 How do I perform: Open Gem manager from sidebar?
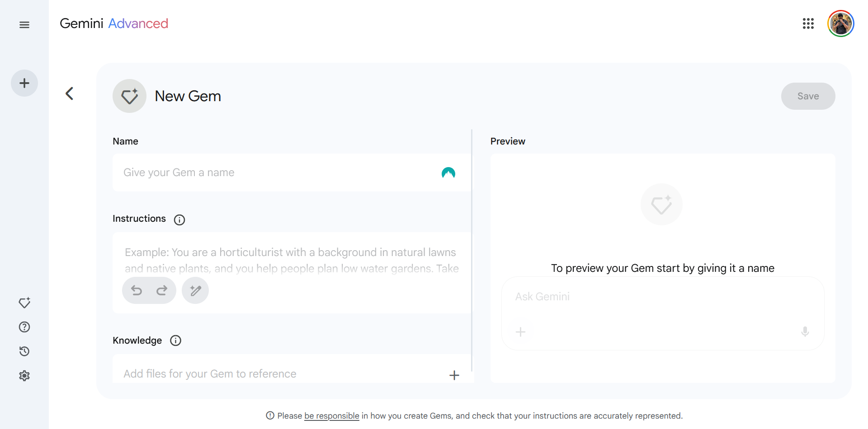coord(24,303)
